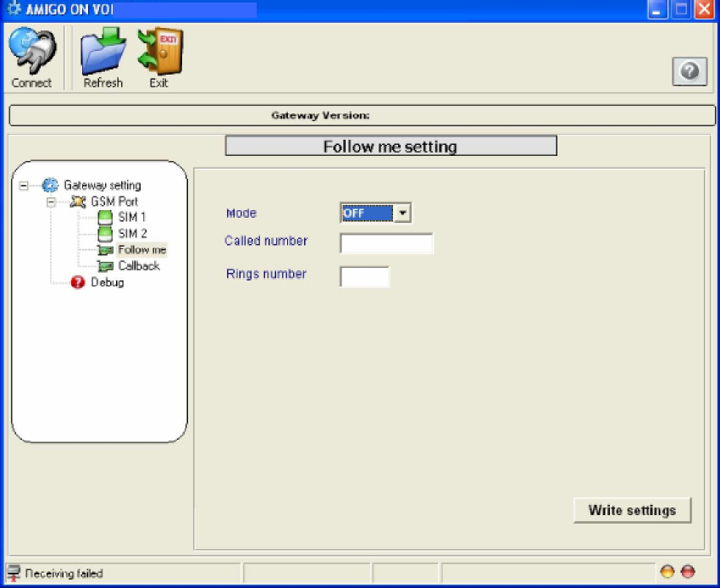The width and height of the screenshot is (720, 588).
Task: Click the Called number input field
Action: pos(386,243)
